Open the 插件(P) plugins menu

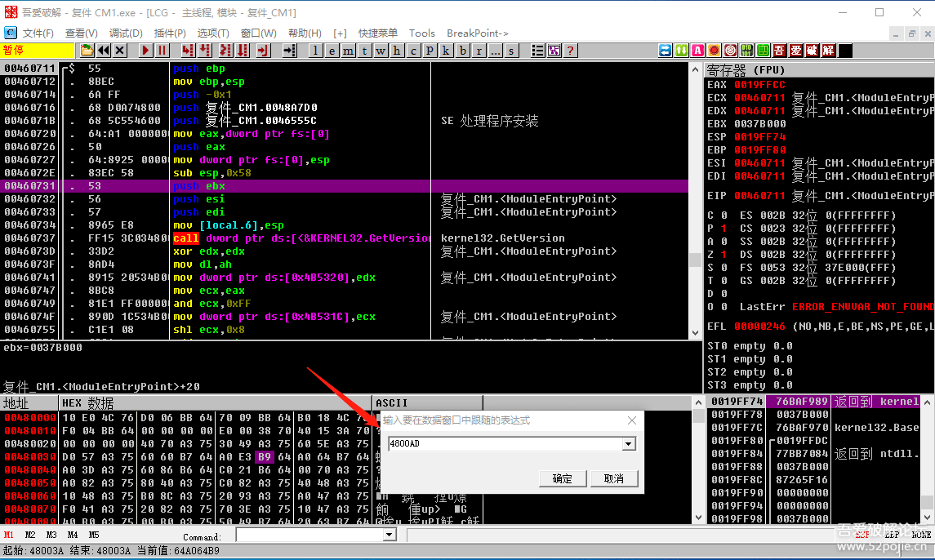click(170, 33)
